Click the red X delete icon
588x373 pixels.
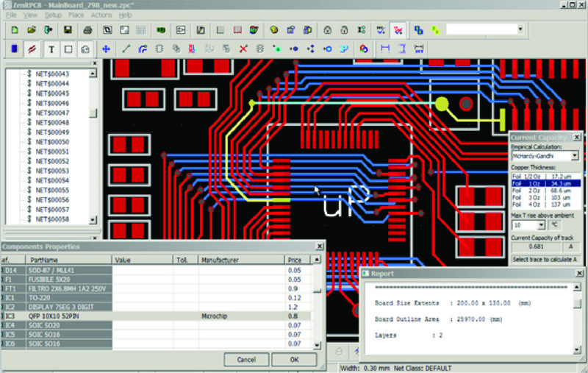[x=243, y=49]
